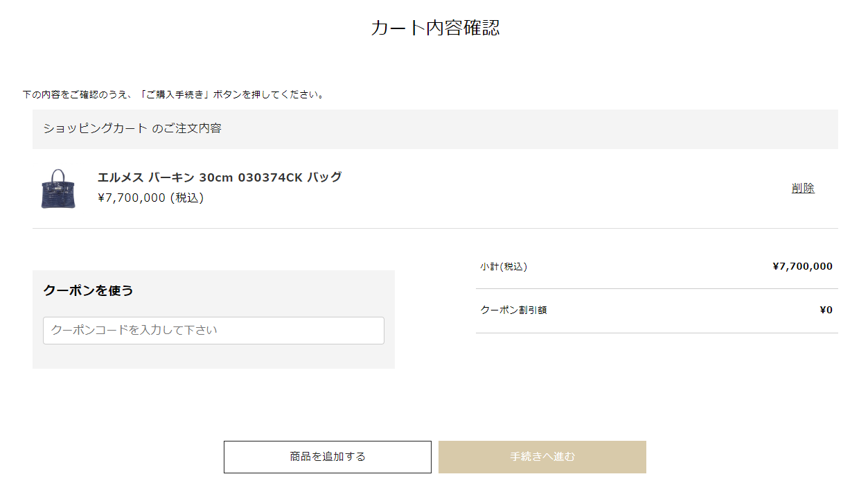
Task: Click the クーポン割引額 label
Action: point(513,310)
